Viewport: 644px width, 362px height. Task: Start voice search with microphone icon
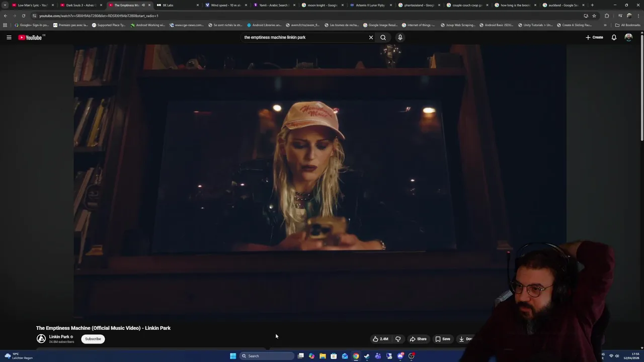click(400, 37)
